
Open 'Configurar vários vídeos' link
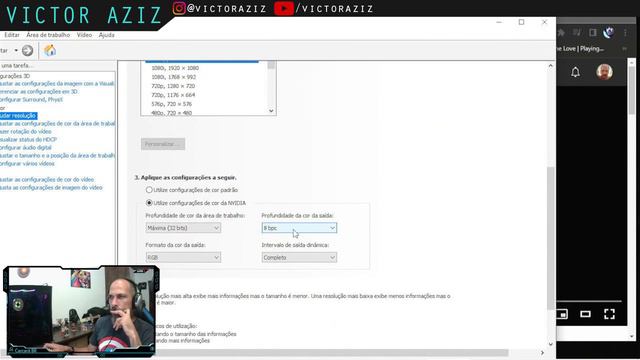(x=27, y=163)
